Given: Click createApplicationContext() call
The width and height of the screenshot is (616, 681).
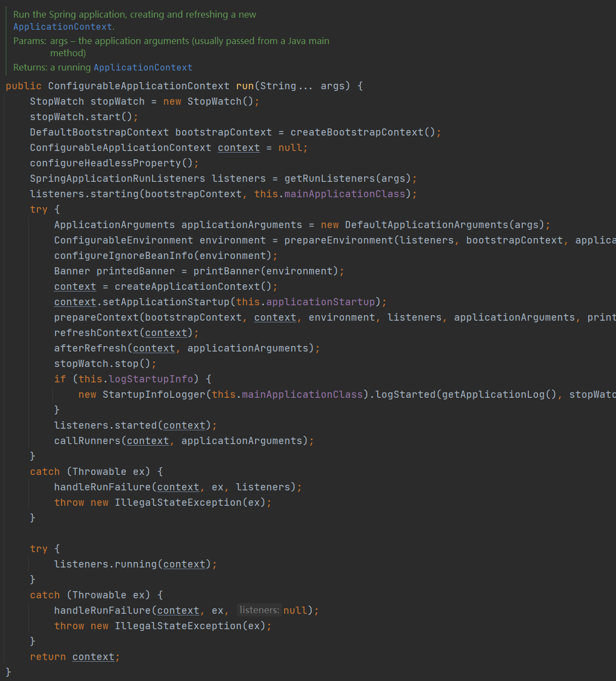Looking at the screenshot, I should pos(193,287).
